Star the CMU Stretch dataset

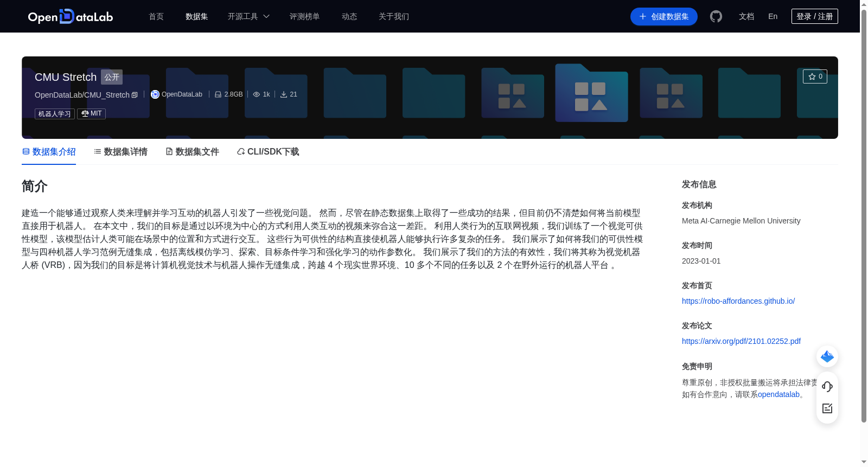815,76
